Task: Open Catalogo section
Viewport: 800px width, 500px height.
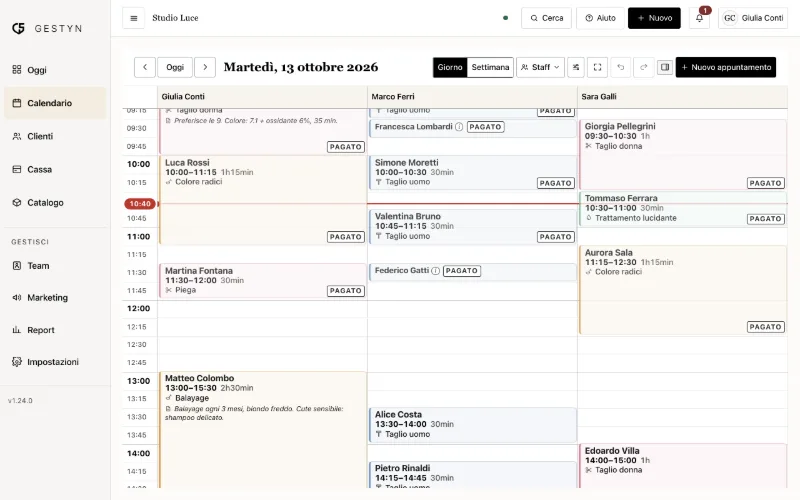Action: click(55, 203)
